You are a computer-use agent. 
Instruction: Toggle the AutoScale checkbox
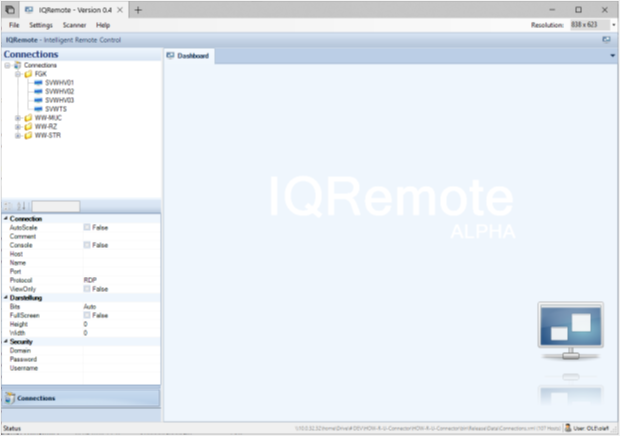(87, 228)
